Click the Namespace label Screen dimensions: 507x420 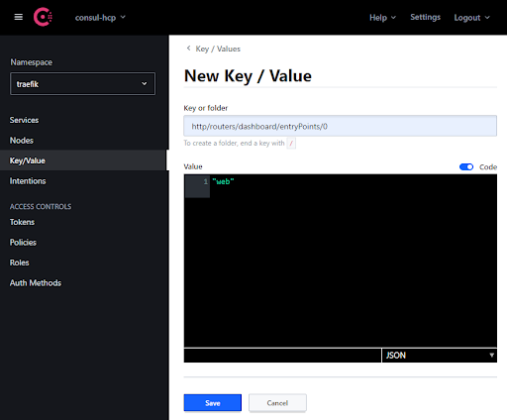[32, 62]
